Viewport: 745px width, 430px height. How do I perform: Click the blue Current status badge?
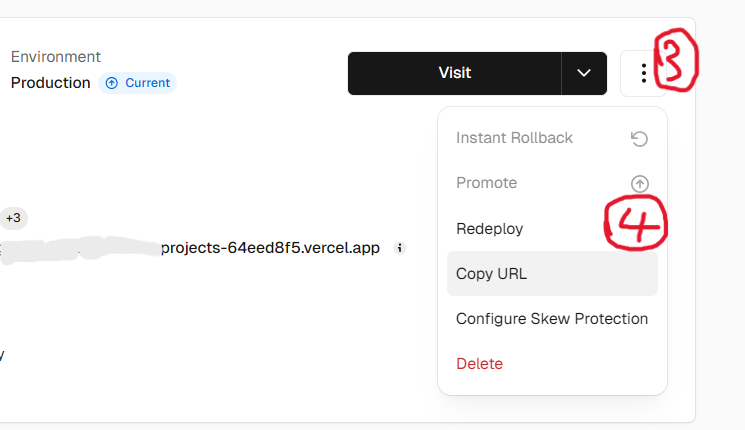pyautogui.click(x=137, y=83)
